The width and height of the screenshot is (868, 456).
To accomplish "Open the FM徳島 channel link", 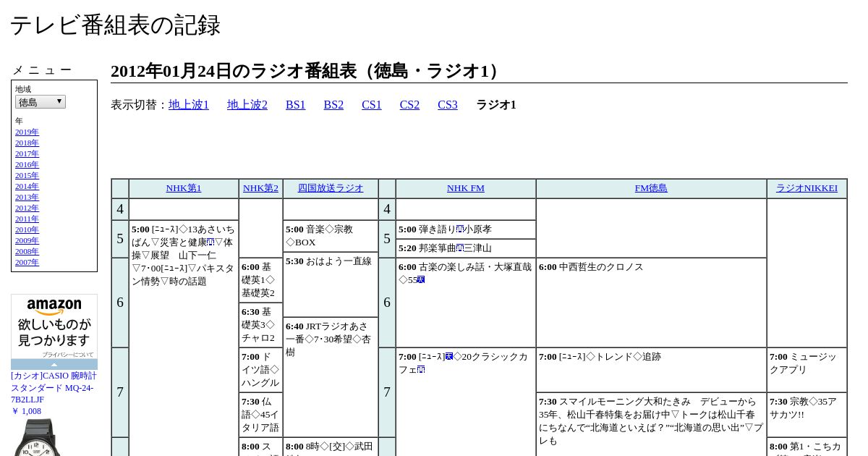I will [651, 188].
